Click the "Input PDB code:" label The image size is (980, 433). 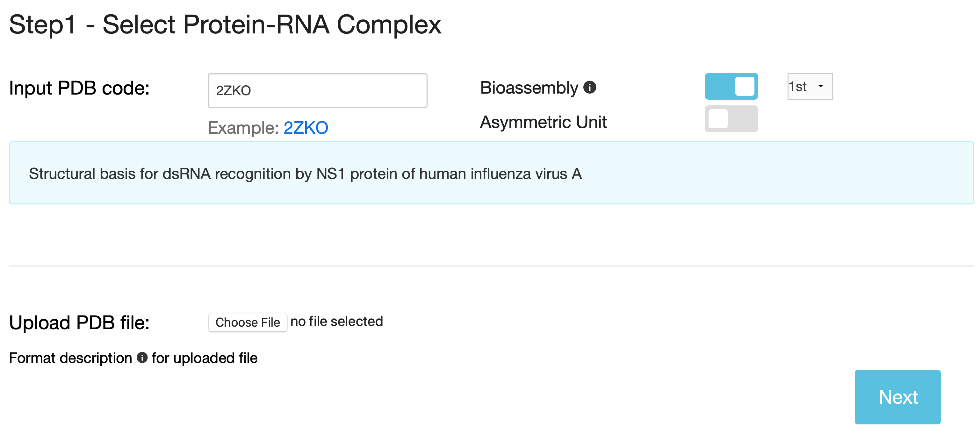tap(79, 88)
